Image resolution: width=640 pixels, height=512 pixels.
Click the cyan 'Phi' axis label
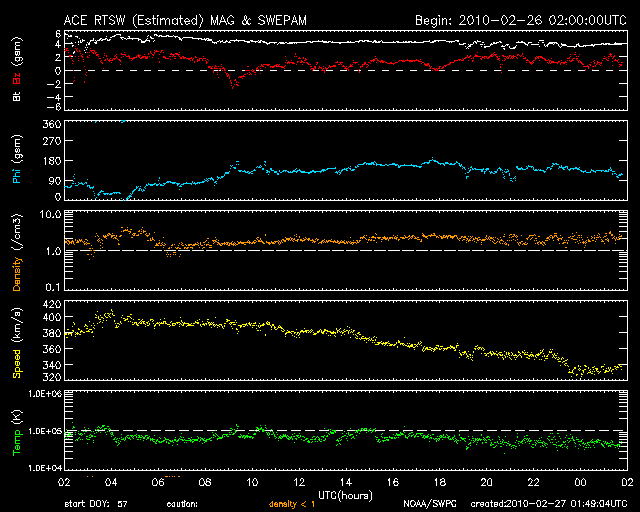17,175
